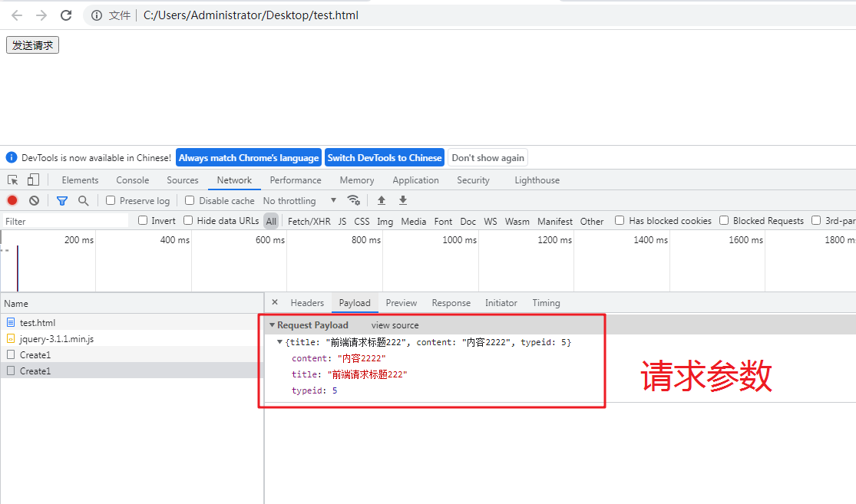
Task: Import a HAR file
Action: (x=381, y=200)
